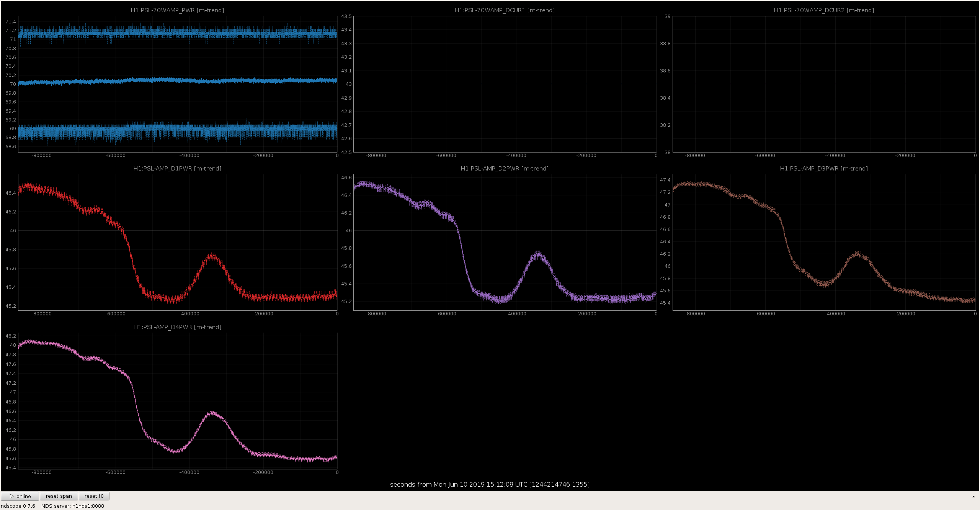
Task: Click the 68.6 tick on the 70WAMP_PWR axis
Action: pyautogui.click(x=11, y=147)
